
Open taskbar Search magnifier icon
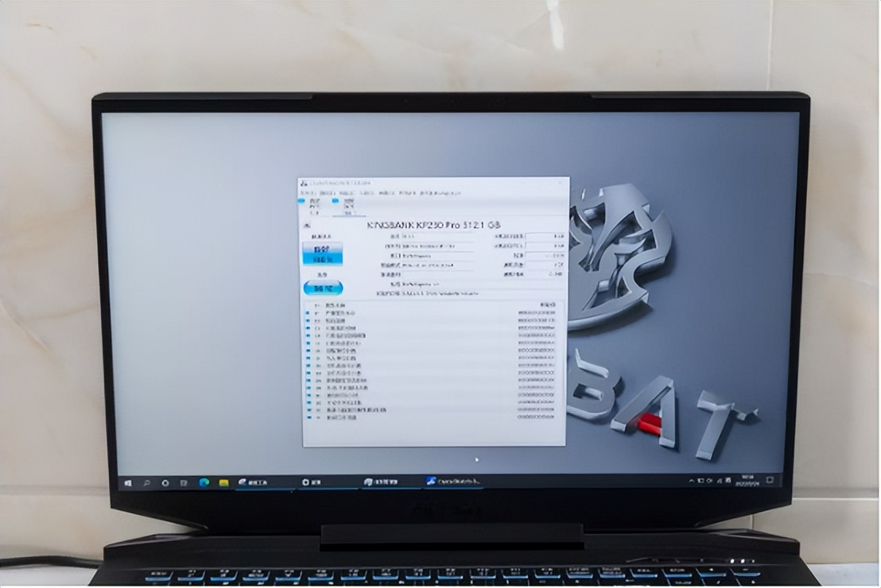[146, 483]
